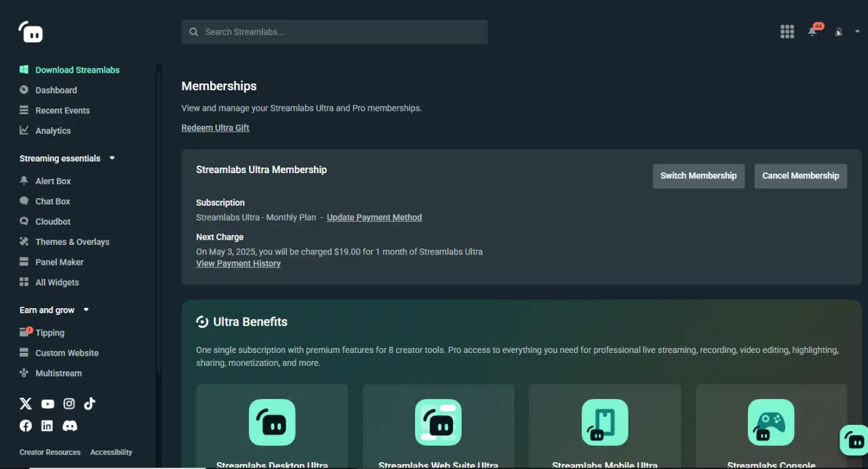Open Custom Website
Image resolution: width=868 pixels, height=469 pixels.
(x=67, y=353)
